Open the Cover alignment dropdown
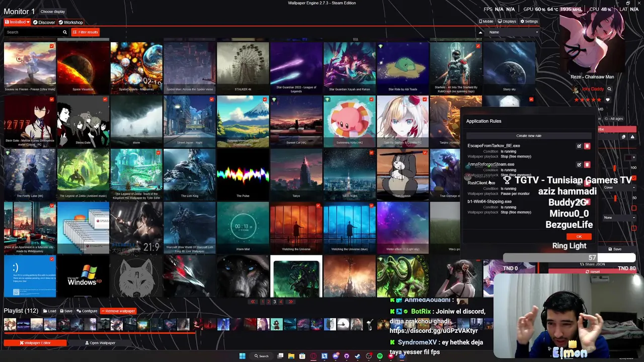The height and width of the screenshot is (362, 644). (620, 188)
